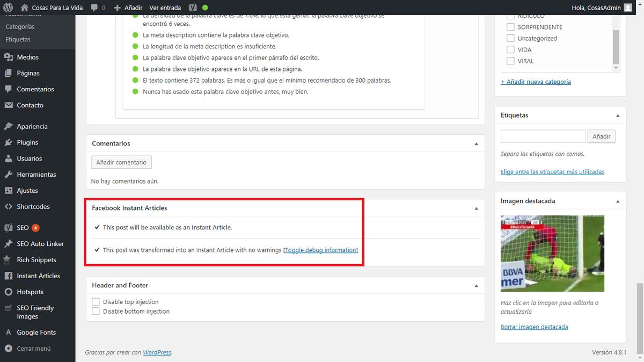Click the Herramientas wrench icon in sidebar

8,175
